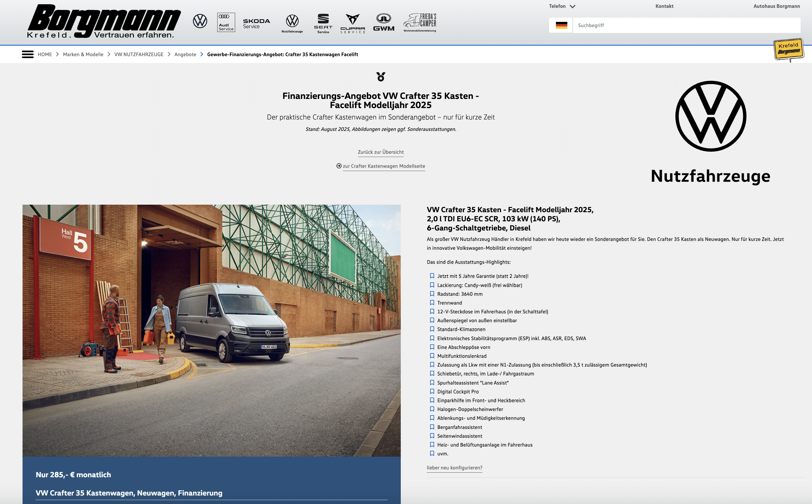Expand the Telefon dropdown

pyautogui.click(x=562, y=6)
